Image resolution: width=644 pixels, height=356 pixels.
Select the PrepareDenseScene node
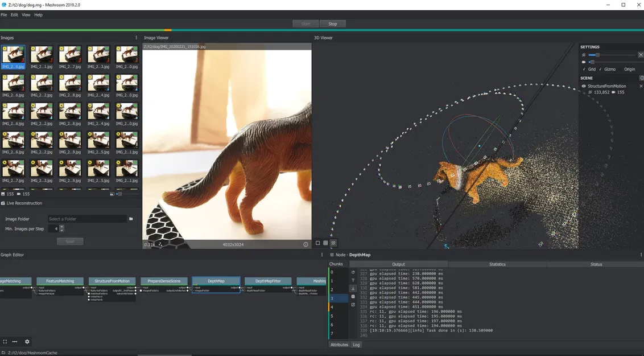pos(164,281)
